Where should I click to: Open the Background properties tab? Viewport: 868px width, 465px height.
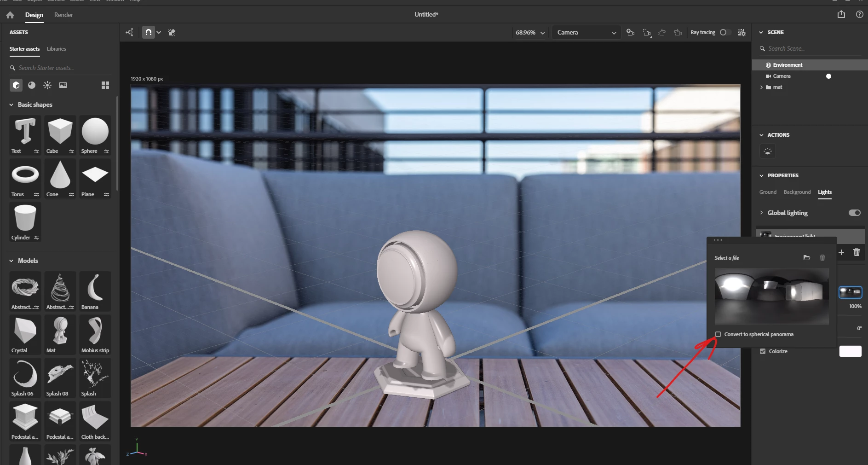pyautogui.click(x=797, y=192)
